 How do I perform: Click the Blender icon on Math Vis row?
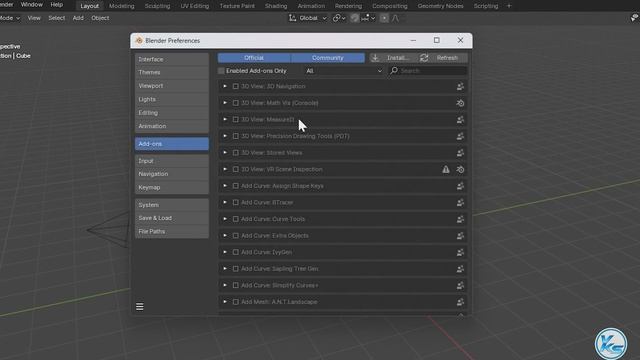coord(460,103)
